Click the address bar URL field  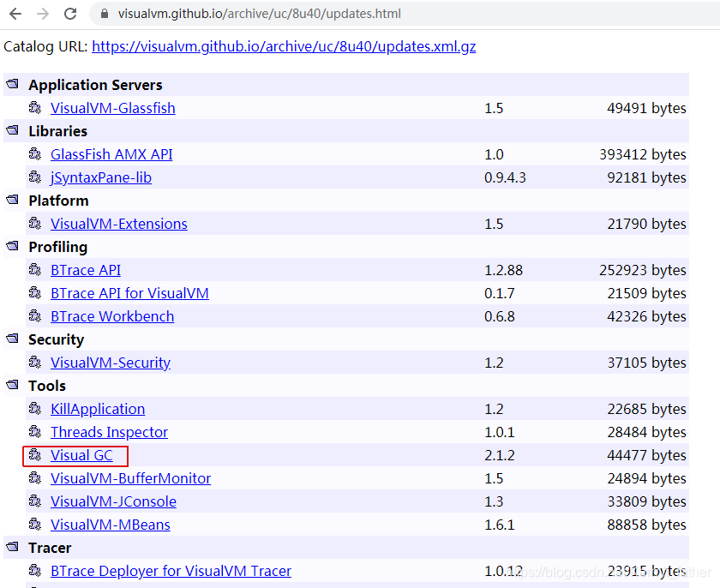(x=404, y=14)
